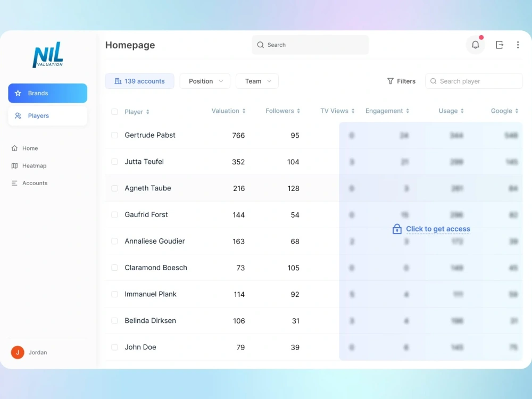Screen dimensions: 532x399
Task: Open the Team dropdown
Action: pos(257,81)
